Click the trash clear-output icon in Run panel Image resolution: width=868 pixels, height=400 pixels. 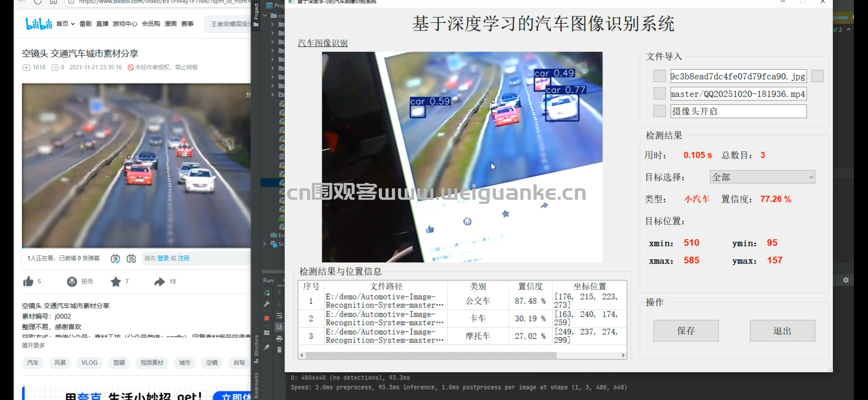click(279, 350)
